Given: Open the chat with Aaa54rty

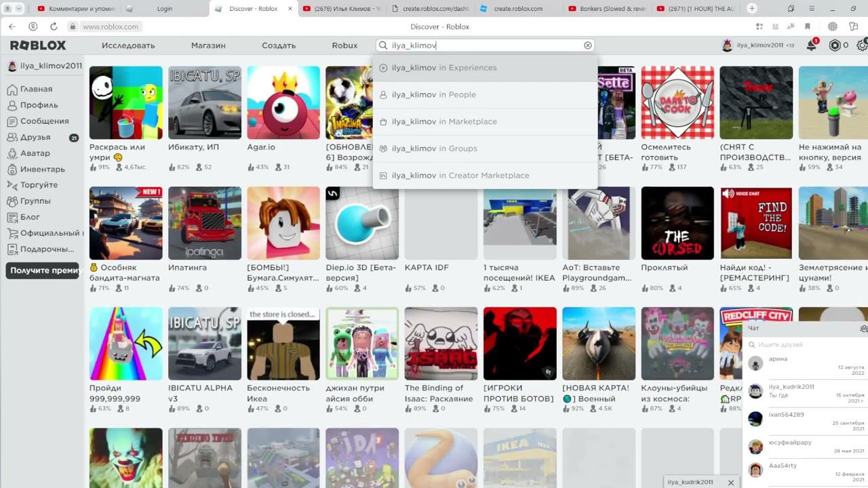Looking at the screenshot, I should [805, 472].
